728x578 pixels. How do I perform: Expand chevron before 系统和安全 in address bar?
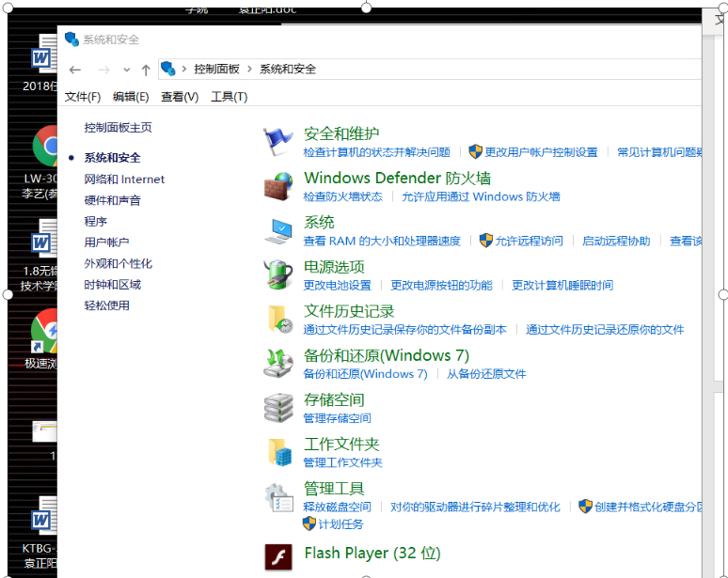(x=250, y=70)
